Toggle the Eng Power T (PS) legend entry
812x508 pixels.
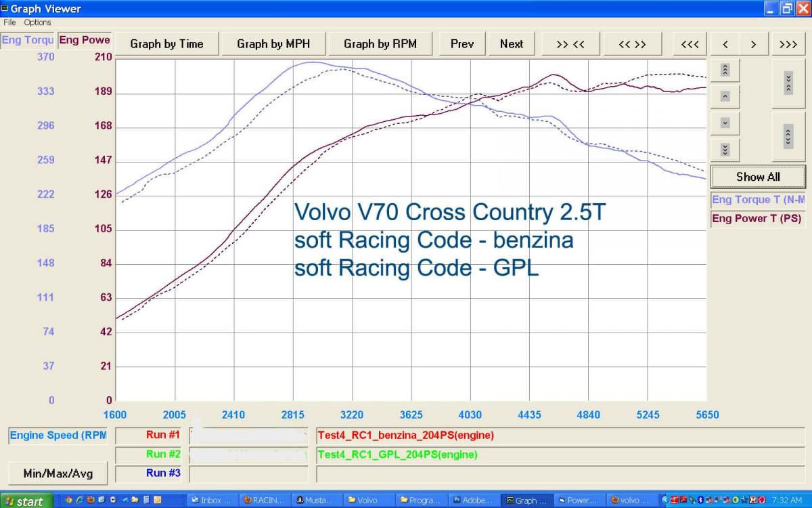[758, 219]
